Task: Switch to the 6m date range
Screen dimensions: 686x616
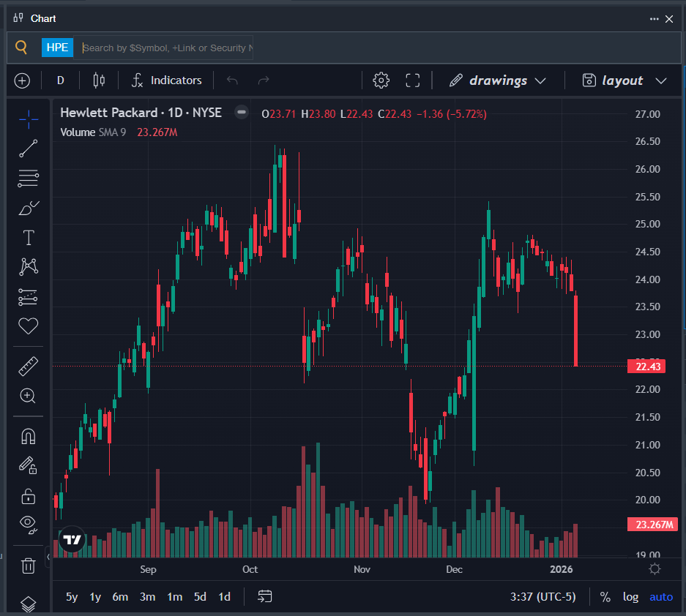Action: 120,597
